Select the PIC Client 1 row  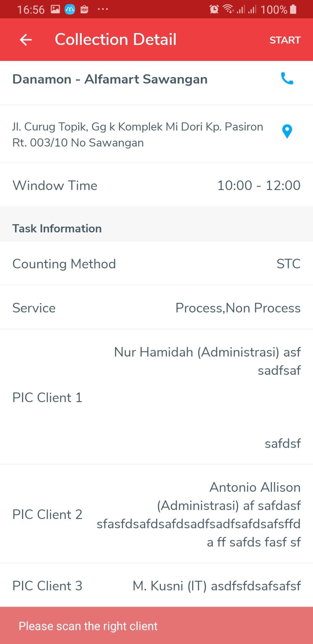coord(156,397)
